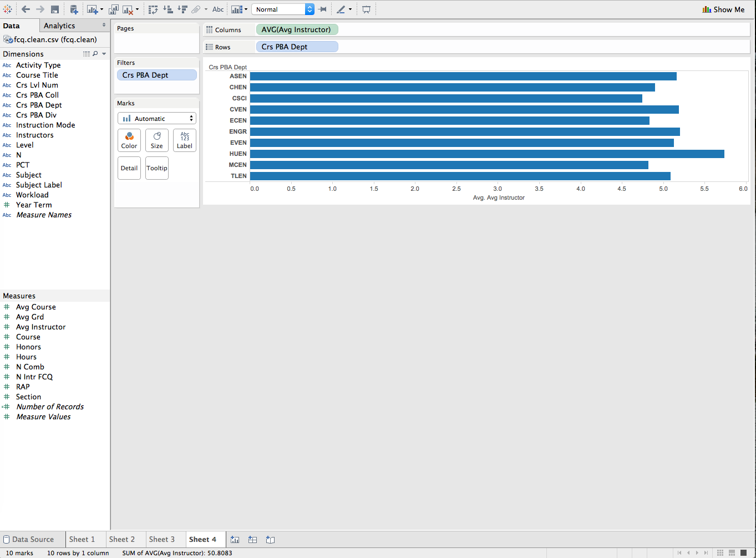Click the ENGR row header label
756x558 pixels.
[x=238, y=131]
